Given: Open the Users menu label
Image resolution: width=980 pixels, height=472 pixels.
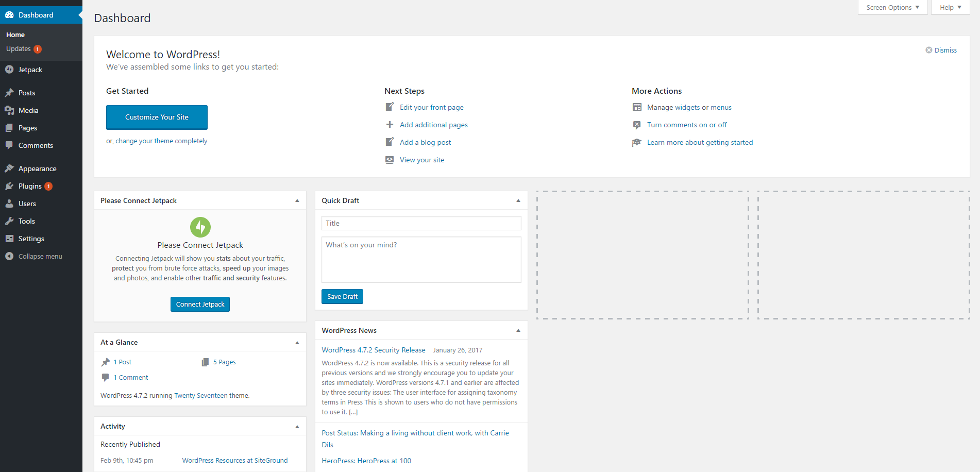Looking at the screenshot, I should (27, 204).
